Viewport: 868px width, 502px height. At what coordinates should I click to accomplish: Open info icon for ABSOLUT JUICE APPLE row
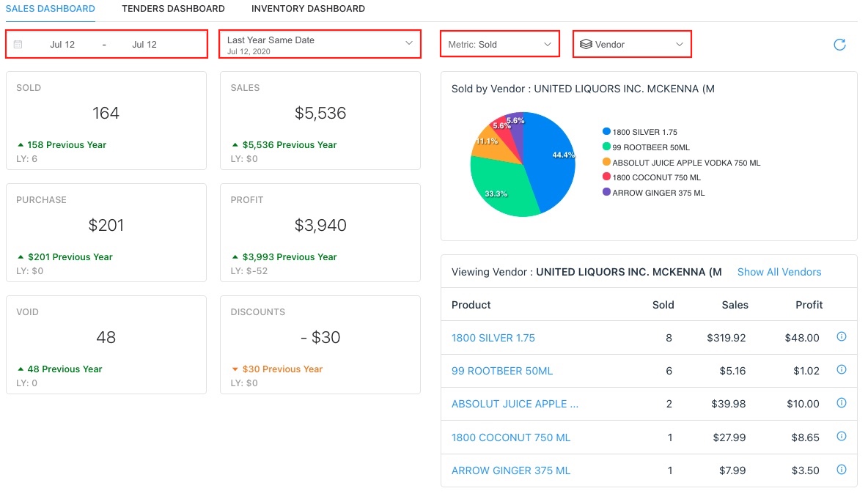click(x=842, y=403)
